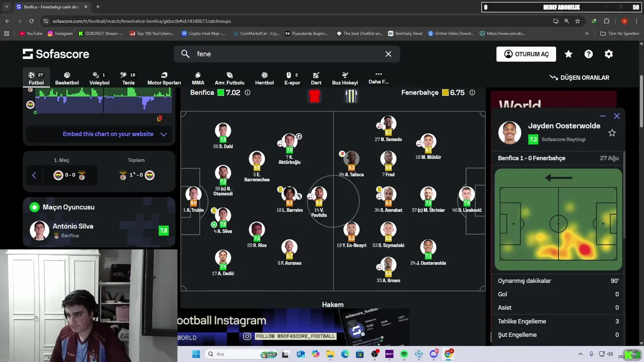Open Chrome extensions puzzle icon

click(606, 21)
